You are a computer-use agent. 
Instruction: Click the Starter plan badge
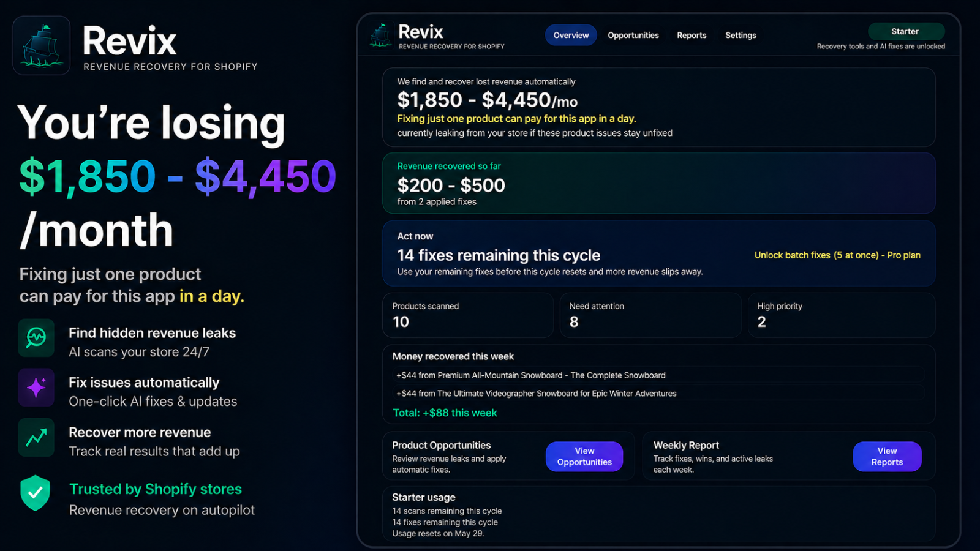coord(906,31)
